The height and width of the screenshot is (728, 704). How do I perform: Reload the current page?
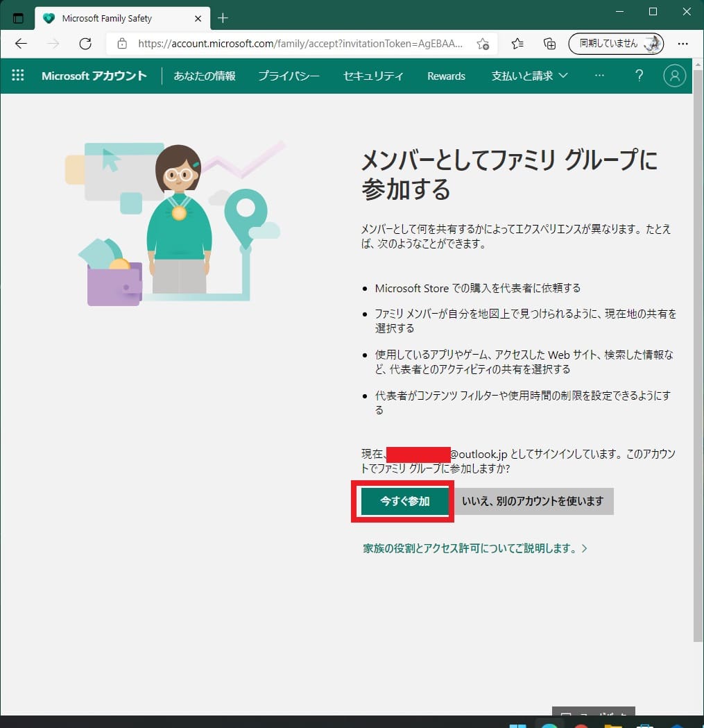tap(85, 43)
